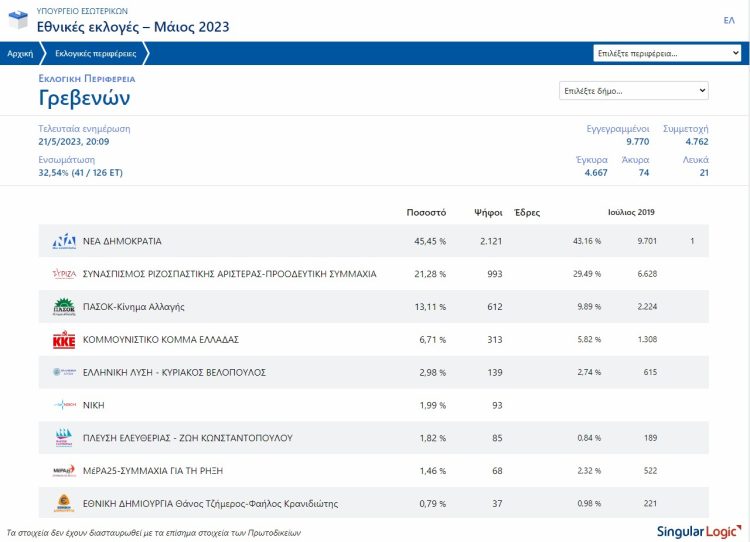Viewport: 750px width, 542px height.
Task: Click the 2.121 votes value
Action: click(491, 241)
